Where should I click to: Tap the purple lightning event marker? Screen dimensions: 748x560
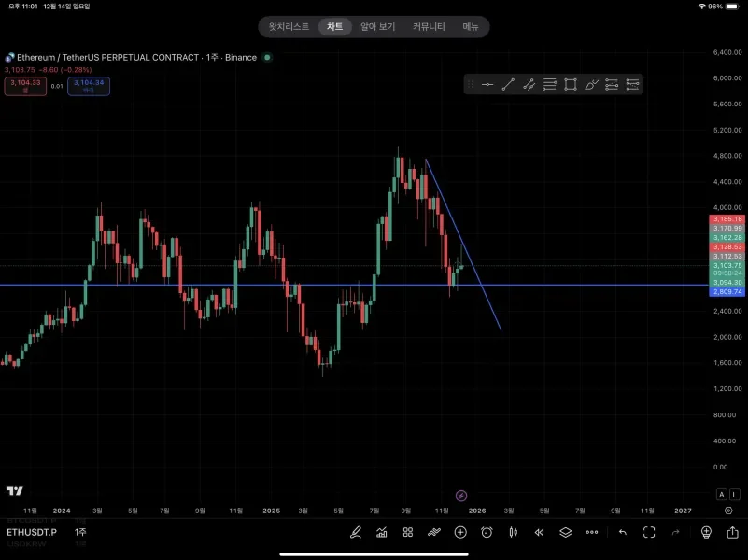461,496
